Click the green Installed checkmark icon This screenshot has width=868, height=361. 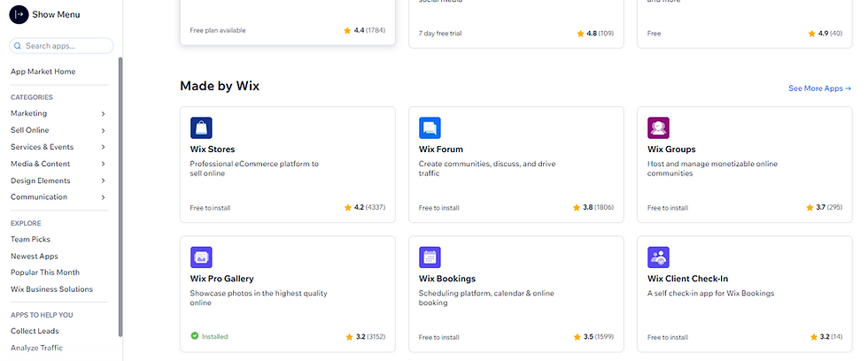click(194, 335)
